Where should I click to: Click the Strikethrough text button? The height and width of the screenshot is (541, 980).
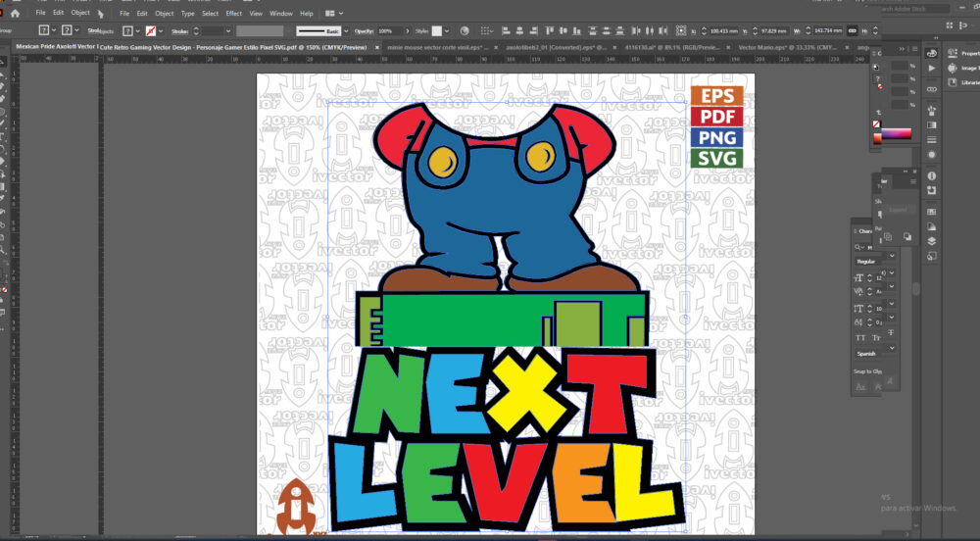tap(891, 332)
